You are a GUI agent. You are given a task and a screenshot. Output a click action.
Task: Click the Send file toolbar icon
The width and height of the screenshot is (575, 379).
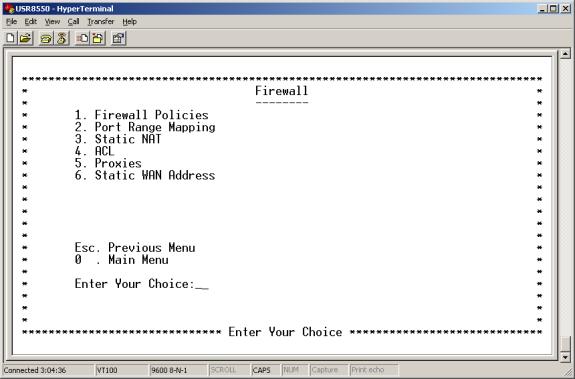(82, 38)
